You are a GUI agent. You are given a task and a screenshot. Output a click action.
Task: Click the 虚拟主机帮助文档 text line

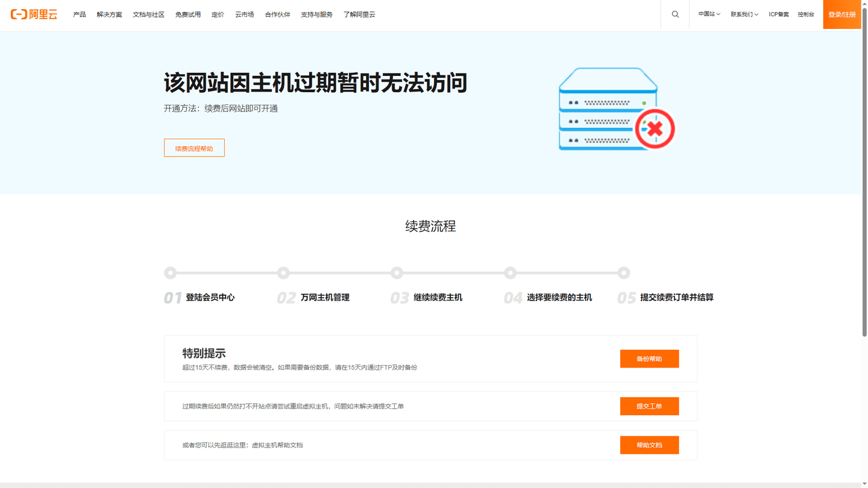coord(242,445)
